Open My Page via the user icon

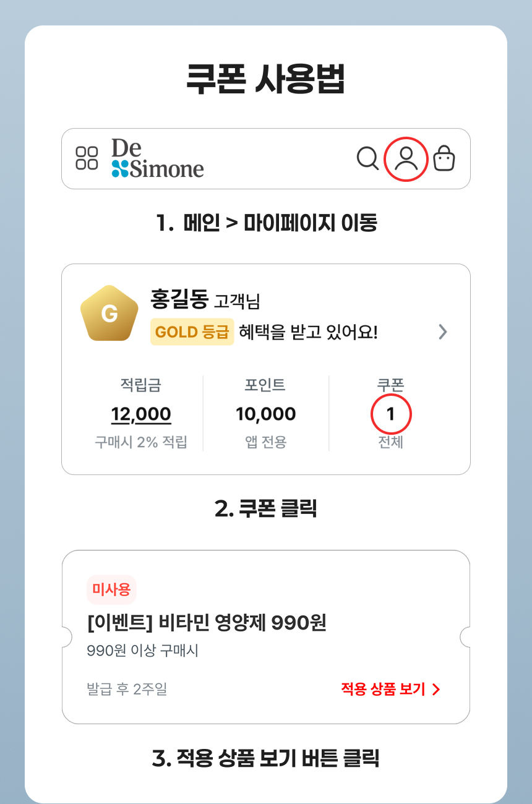[406, 159]
